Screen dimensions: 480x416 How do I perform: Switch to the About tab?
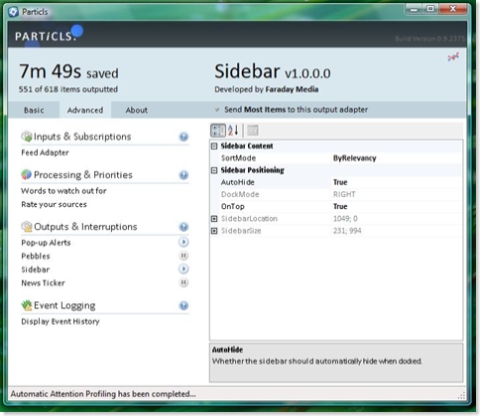click(137, 110)
